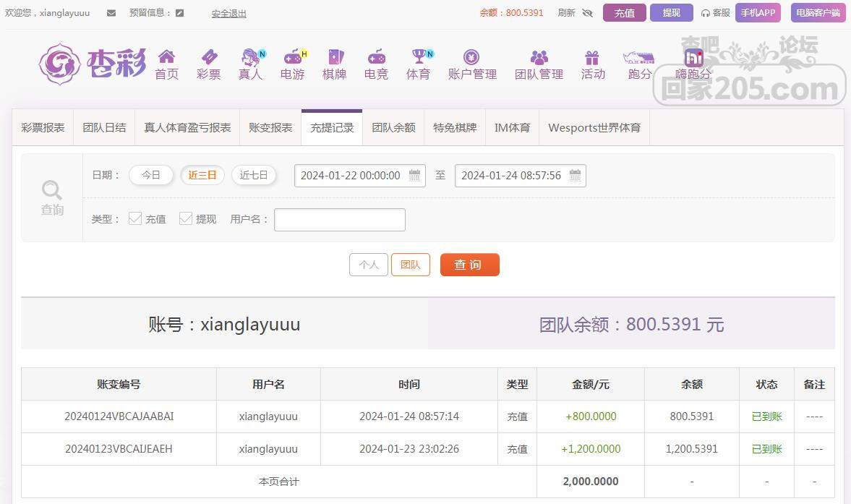Click into the 用户名 input field
Viewport: 851px width, 504px height.
coord(339,220)
